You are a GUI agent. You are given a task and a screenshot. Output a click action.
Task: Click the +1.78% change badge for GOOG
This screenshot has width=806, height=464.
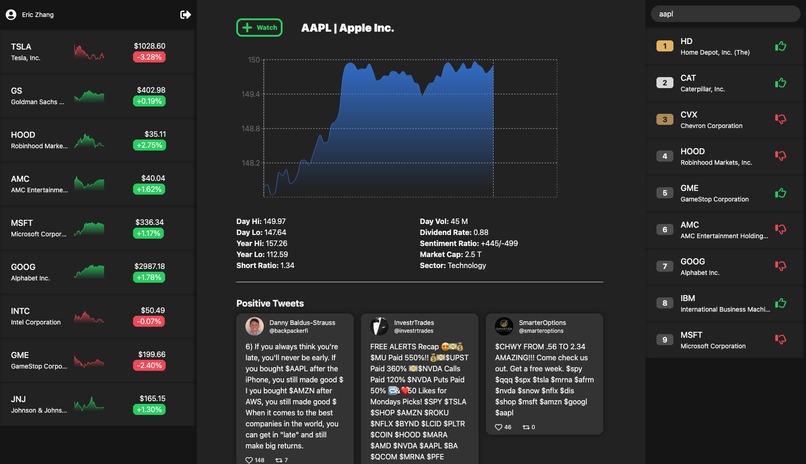[x=149, y=277]
